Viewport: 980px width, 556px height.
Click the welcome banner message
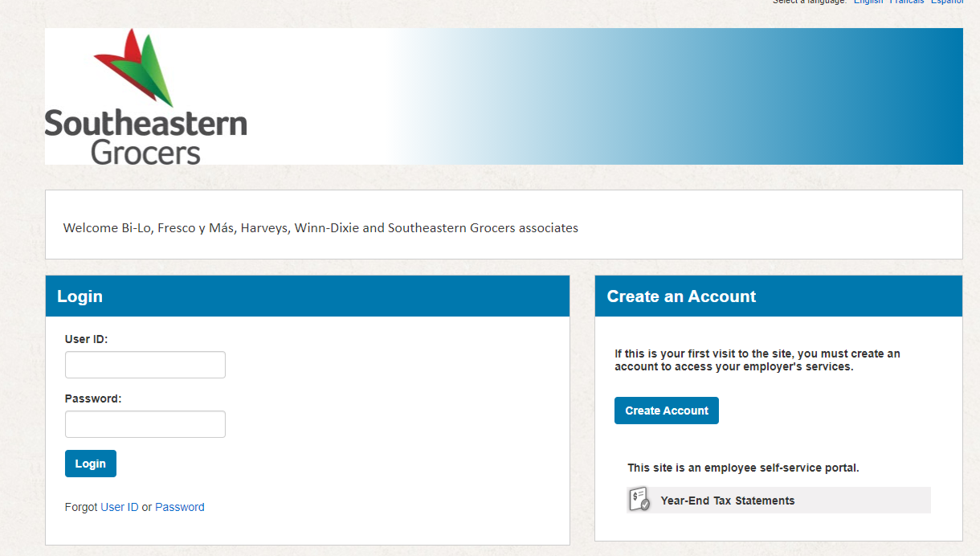point(321,227)
